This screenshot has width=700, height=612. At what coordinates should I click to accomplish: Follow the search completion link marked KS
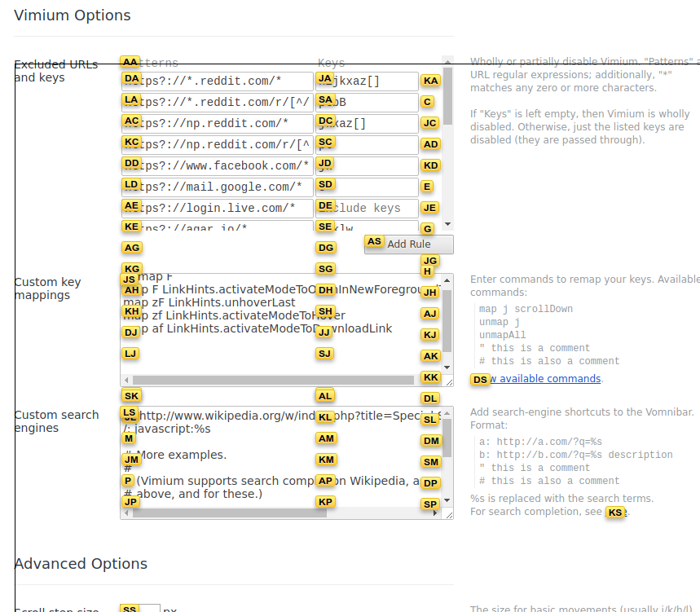tap(617, 513)
